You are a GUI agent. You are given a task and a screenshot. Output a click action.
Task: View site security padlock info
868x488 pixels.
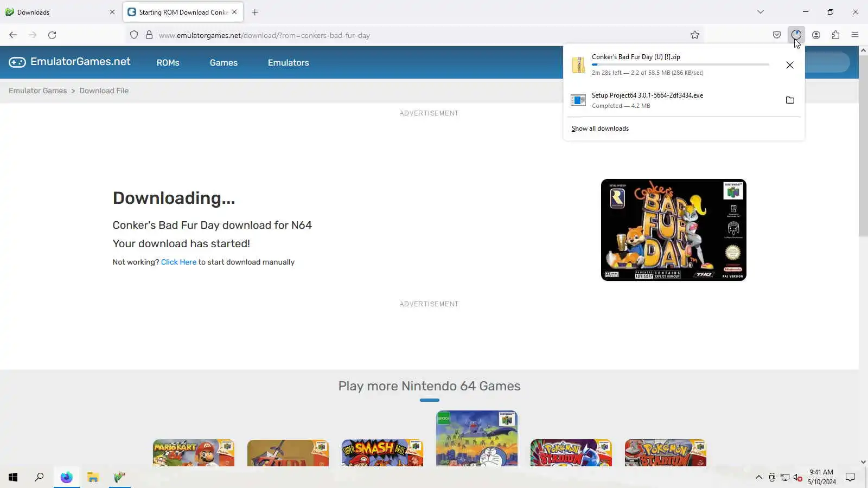click(x=149, y=35)
